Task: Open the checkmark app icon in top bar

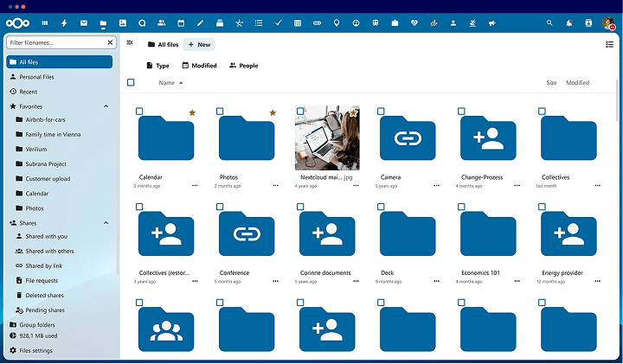Action: click(278, 23)
